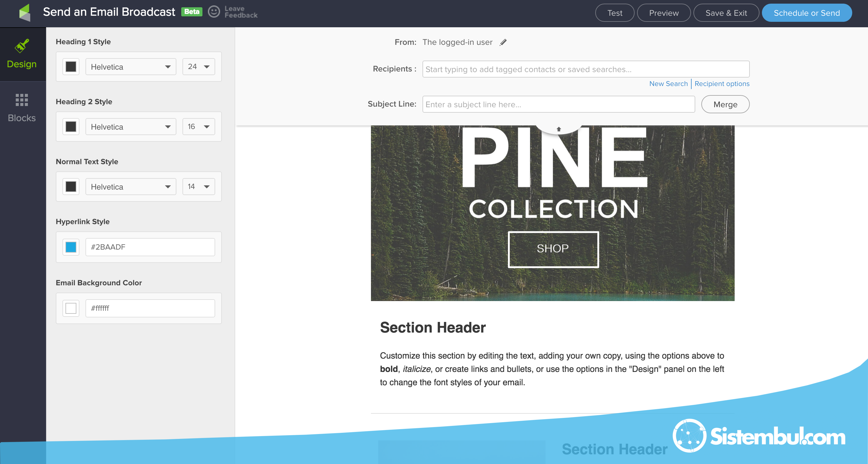Collapse the header panel with up arrow
This screenshot has width=868, height=464.
559,129
